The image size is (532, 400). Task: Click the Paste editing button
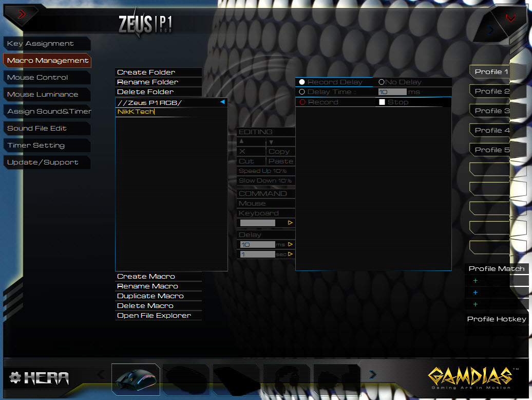[x=280, y=161]
